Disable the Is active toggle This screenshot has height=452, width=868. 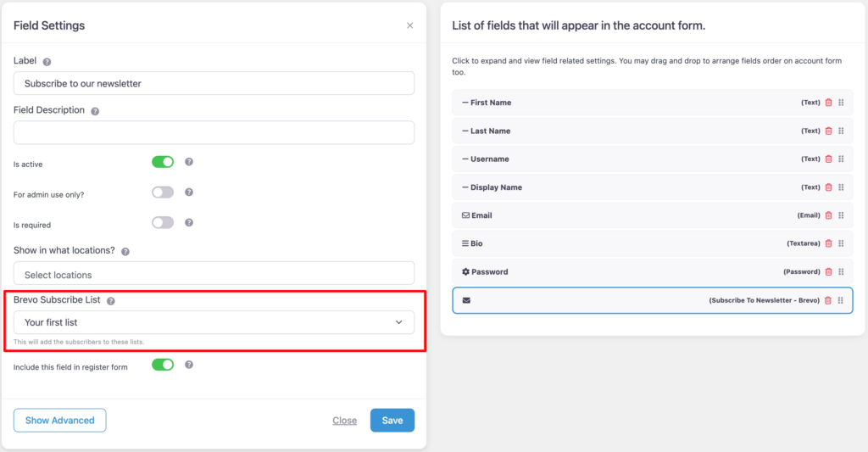pos(163,161)
